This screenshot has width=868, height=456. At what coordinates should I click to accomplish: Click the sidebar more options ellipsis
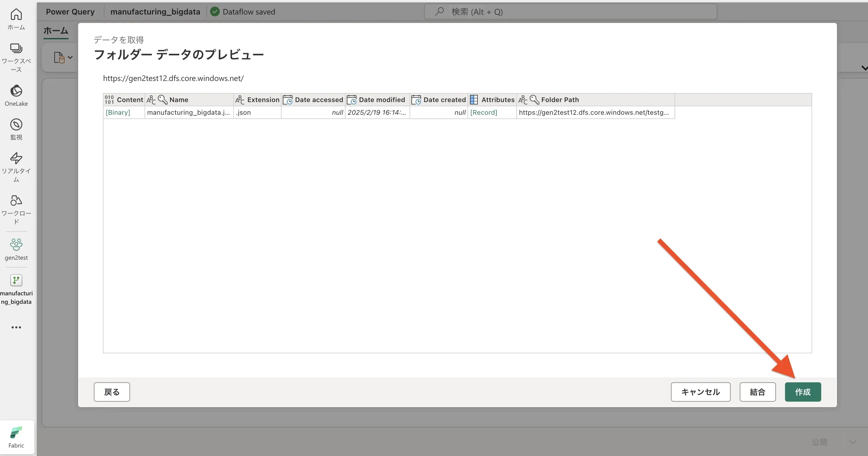(16, 327)
